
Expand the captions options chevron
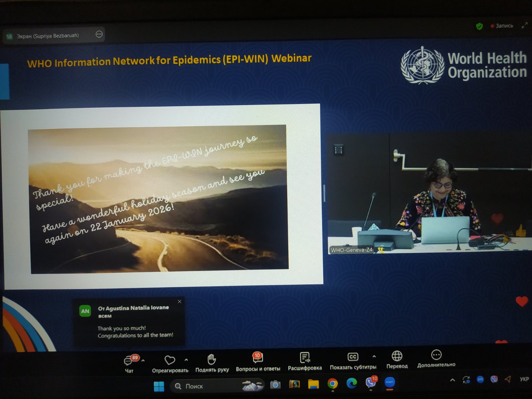click(x=374, y=356)
